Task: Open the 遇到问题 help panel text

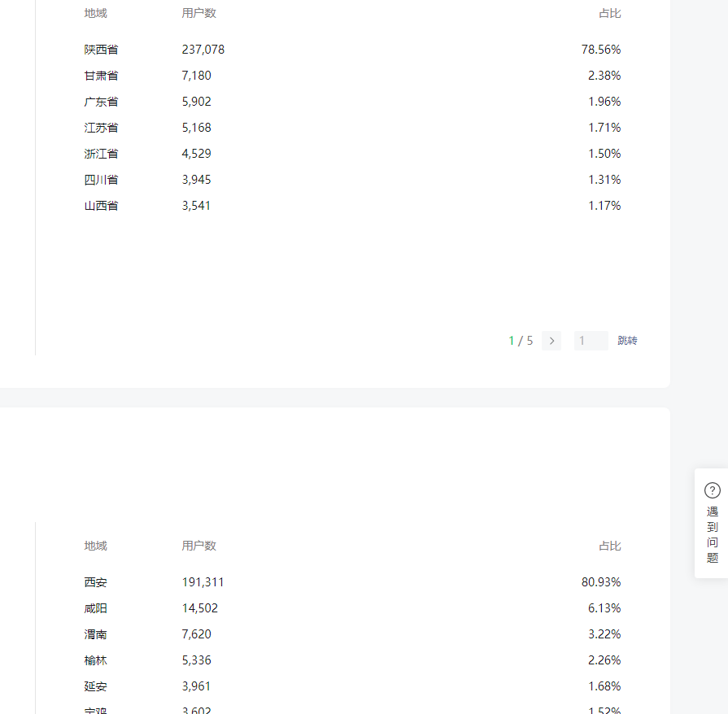Action: point(713,534)
